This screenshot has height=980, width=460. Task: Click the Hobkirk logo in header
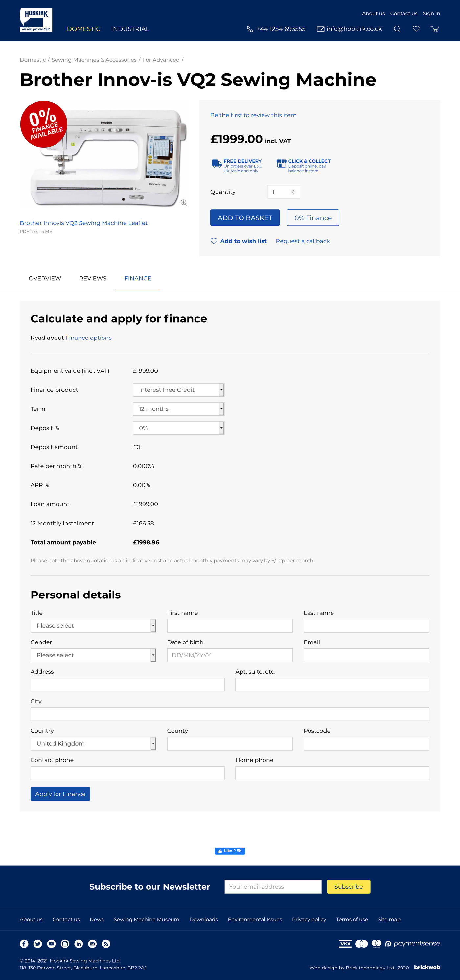click(36, 20)
